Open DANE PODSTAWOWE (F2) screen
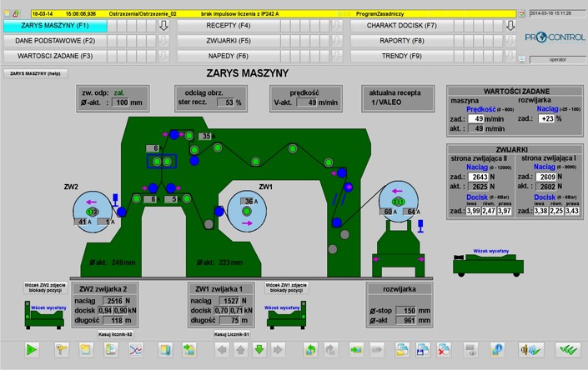This screenshot has height=370, width=588. click(x=55, y=41)
